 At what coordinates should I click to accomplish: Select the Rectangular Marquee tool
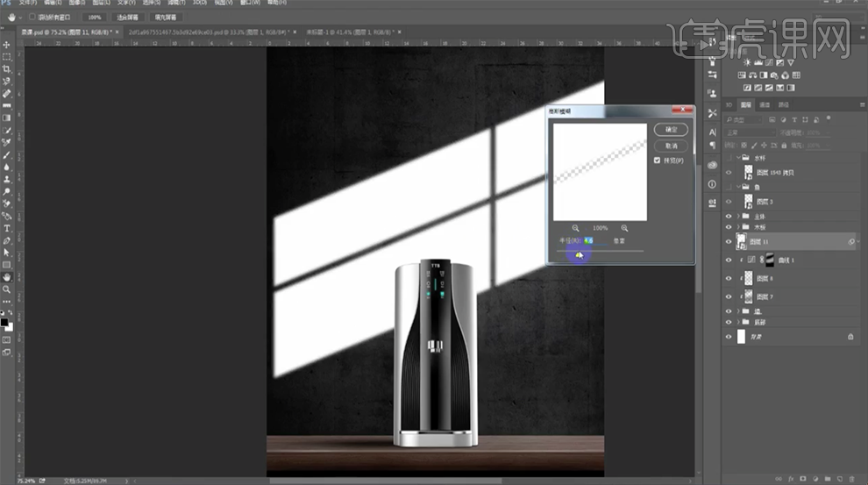7,56
